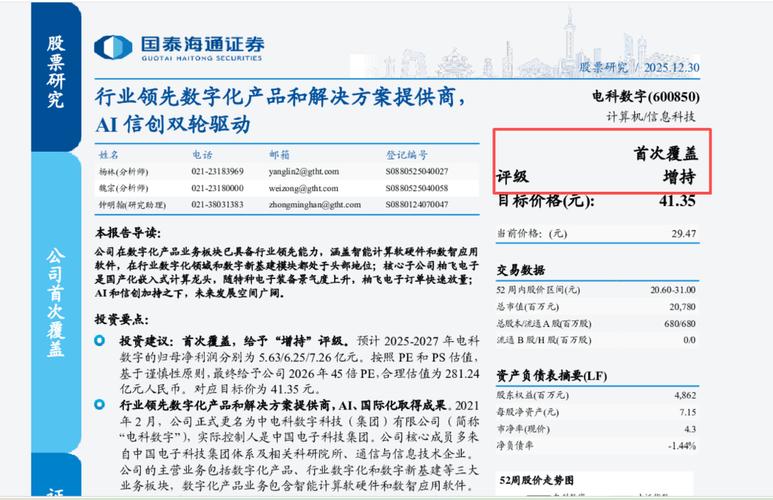Click registration number S0880525040027
Screen dimensions: 773x500
[x=417, y=172]
